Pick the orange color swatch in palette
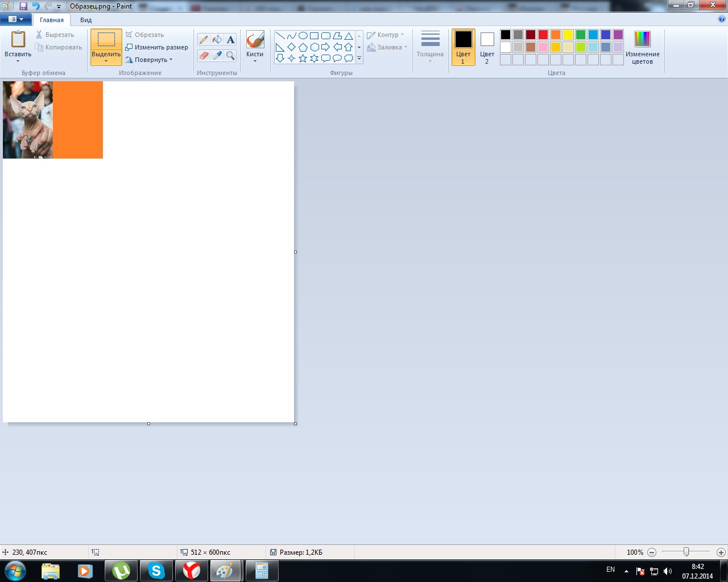This screenshot has height=582, width=728. click(x=556, y=35)
